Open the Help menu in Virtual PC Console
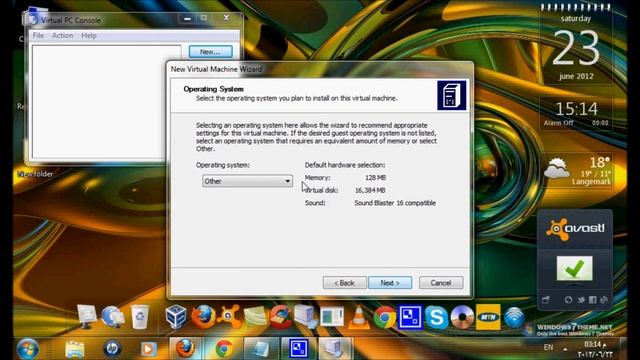640x360 pixels. click(89, 36)
